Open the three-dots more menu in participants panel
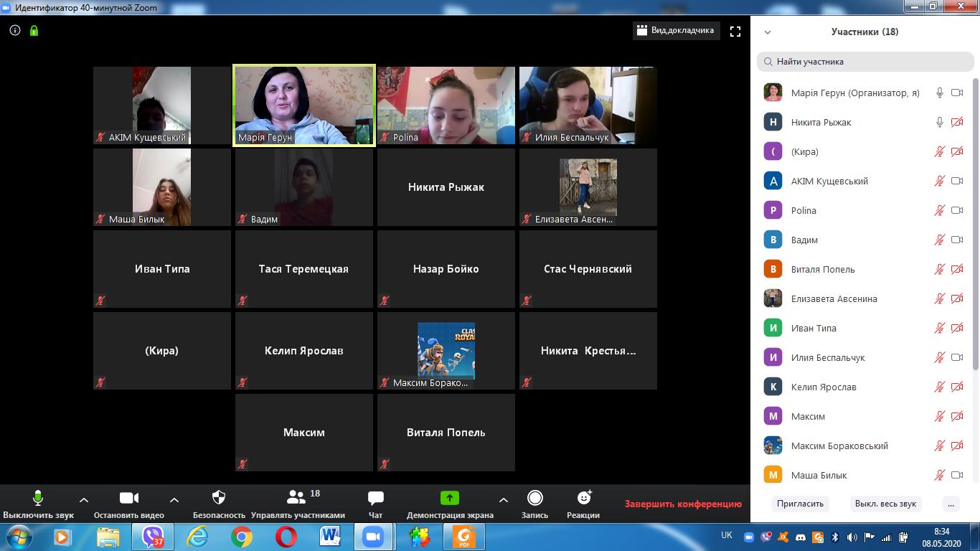 click(951, 504)
